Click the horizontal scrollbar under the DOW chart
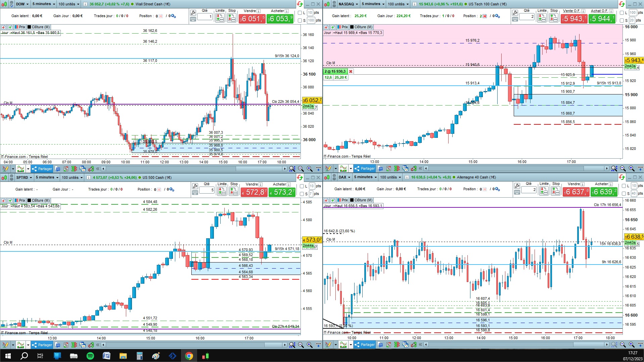Image resolution: width=644 pixels, height=362 pixels. 194,169
